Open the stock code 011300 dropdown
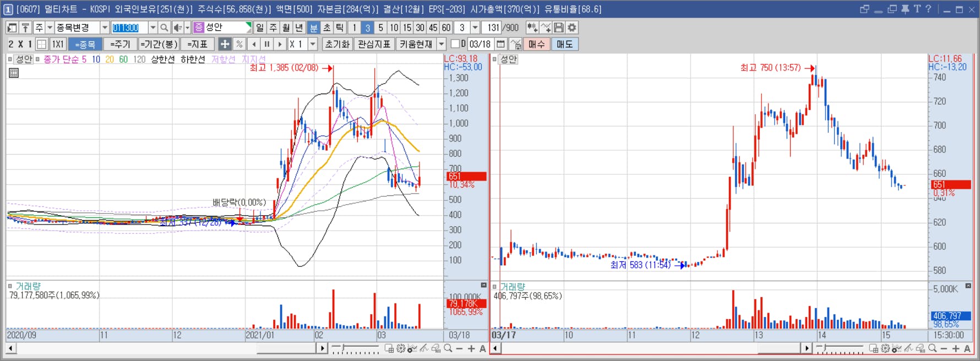 coord(153,28)
